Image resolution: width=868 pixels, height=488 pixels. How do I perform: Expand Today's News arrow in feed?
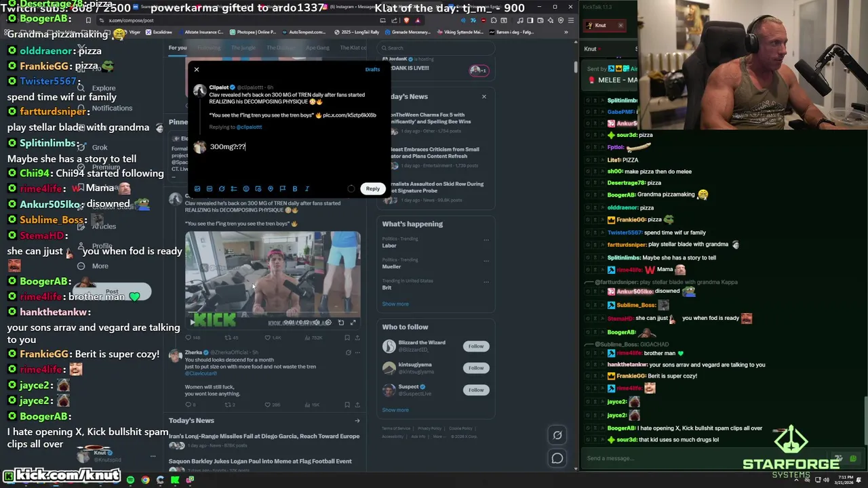[357, 421]
